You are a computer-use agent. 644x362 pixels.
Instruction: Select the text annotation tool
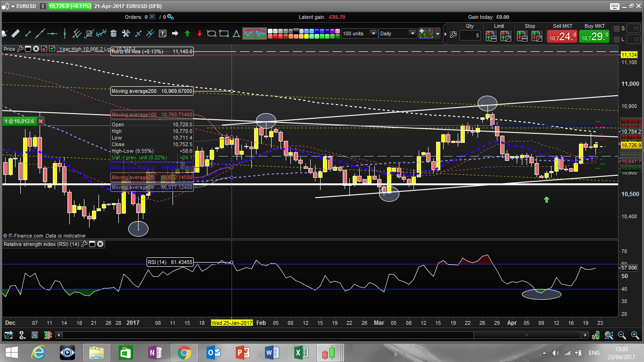click(x=163, y=33)
